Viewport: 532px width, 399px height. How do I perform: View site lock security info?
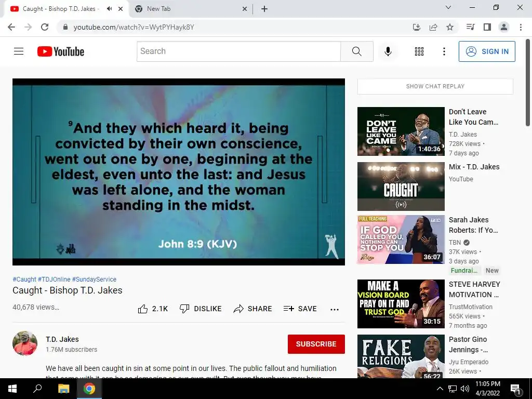click(x=66, y=27)
